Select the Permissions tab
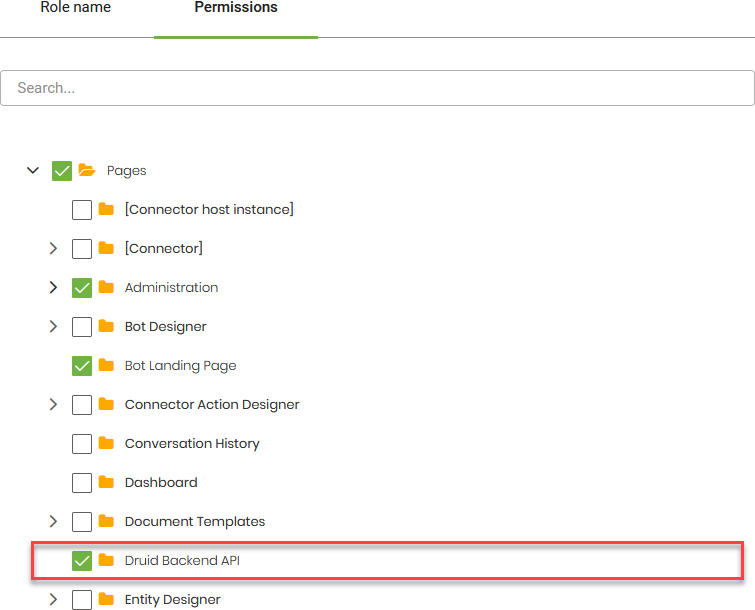 coord(236,8)
